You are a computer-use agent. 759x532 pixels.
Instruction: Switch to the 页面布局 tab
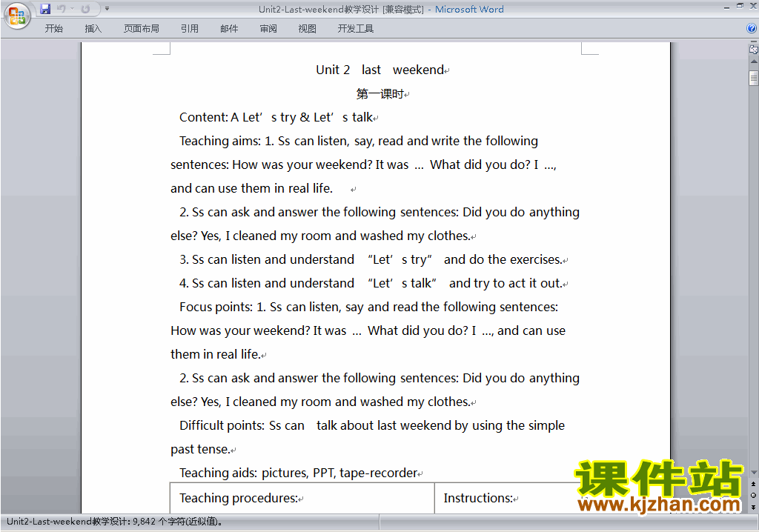pyautogui.click(x=142, y=29)
